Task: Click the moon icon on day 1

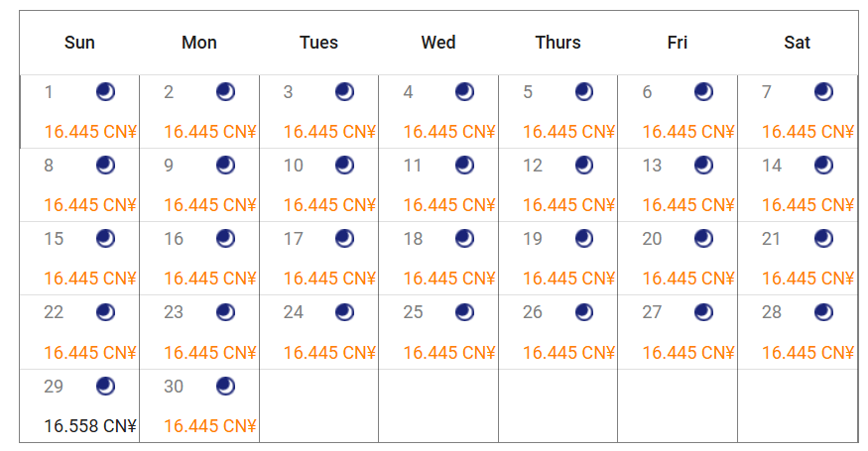Action: pyautogui.click(x=105, y=92)
